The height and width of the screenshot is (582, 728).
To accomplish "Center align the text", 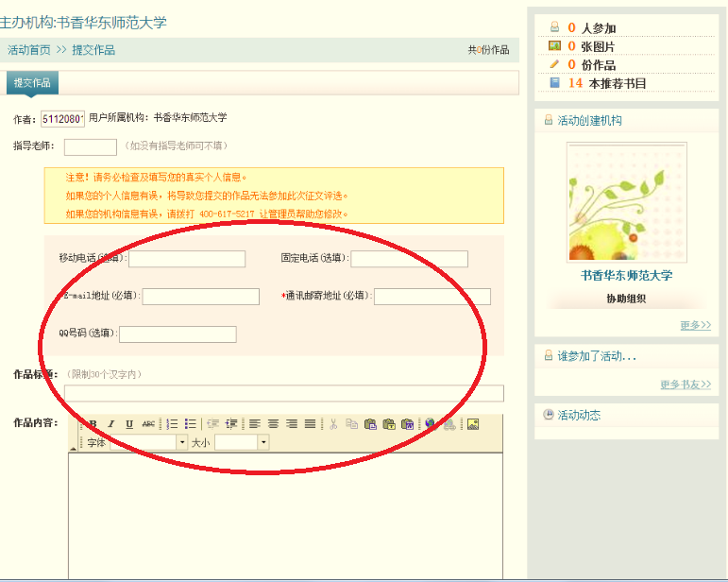I will coord(274,424).
